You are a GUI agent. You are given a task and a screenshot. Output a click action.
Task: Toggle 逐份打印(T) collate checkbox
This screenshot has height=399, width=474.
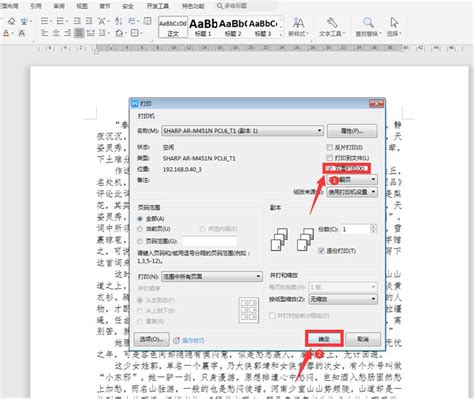point(321,251)
